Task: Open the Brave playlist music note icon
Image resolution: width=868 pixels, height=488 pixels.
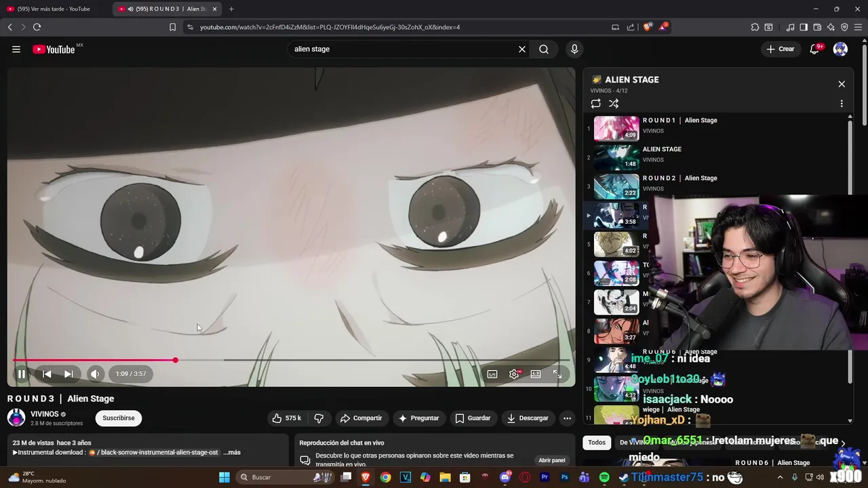Action: [x=790, y=27]
